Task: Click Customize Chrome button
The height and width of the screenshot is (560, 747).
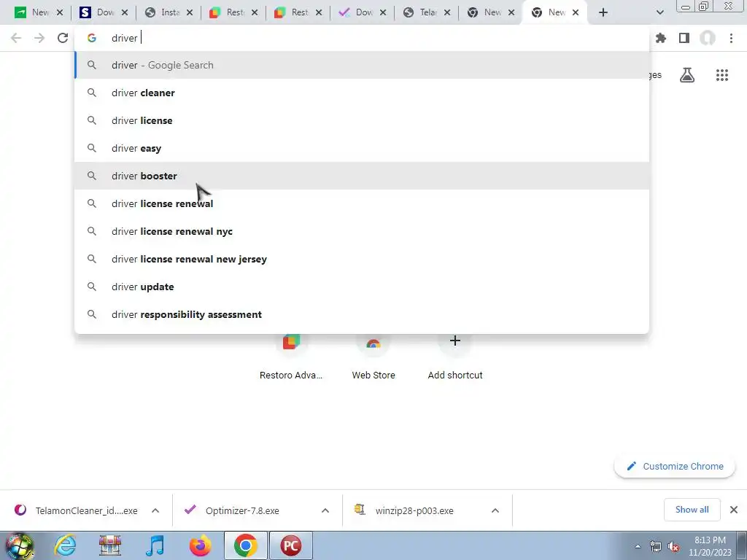Action: [x=675, y=466]
